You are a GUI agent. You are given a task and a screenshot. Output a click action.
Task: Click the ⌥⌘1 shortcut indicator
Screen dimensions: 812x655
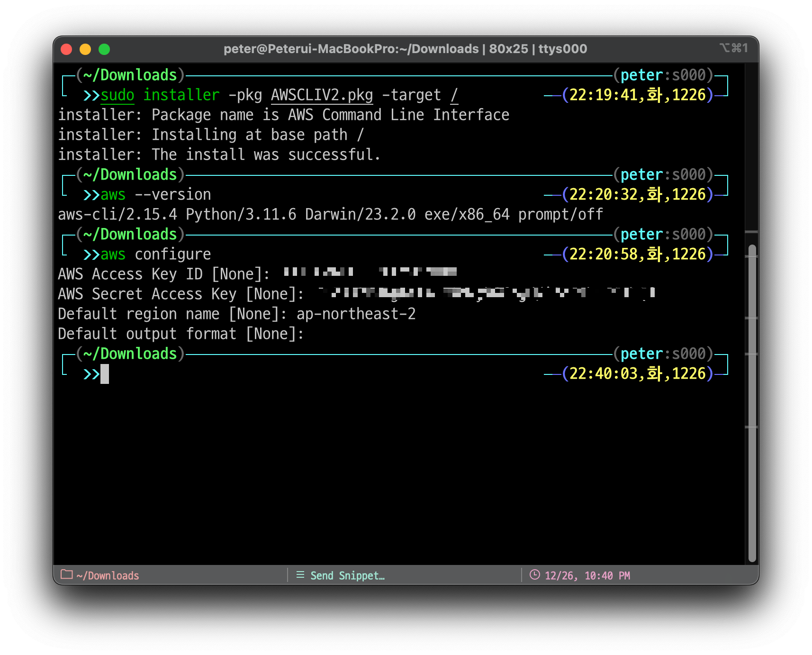(733, 48)
